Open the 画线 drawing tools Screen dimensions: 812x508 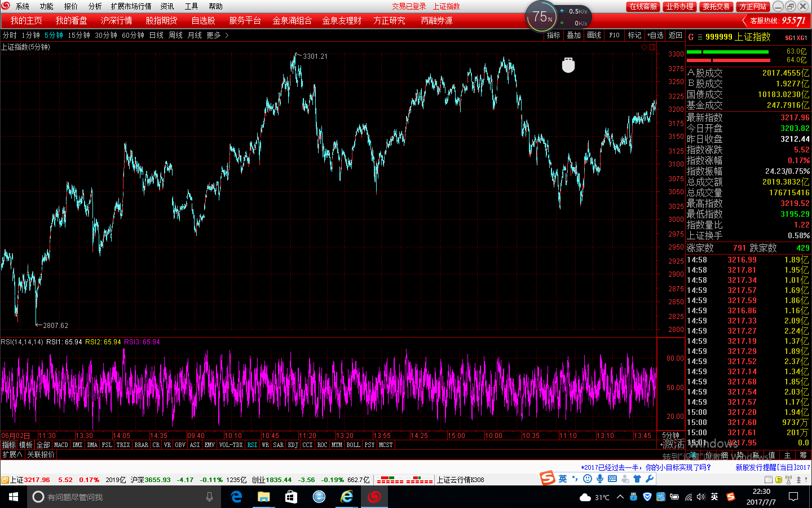pos(594,35)
